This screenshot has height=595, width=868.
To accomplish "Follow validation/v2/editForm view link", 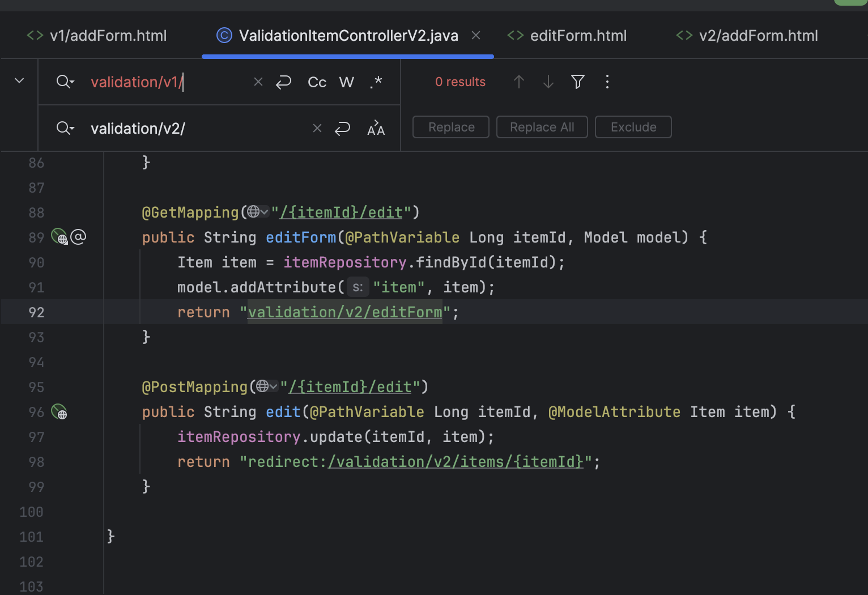I will 345,312.
